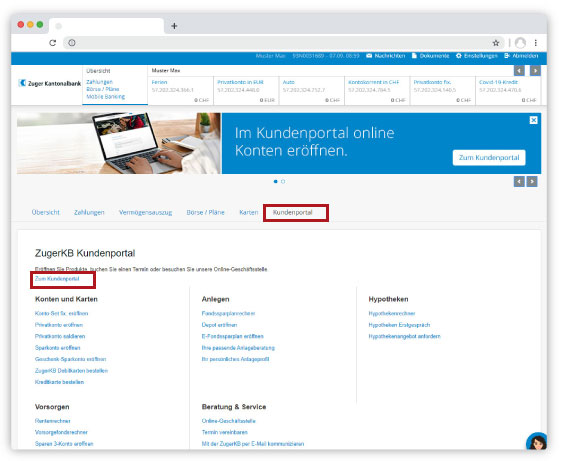Open the browser profile avatar icon

[x=520, y=43]
